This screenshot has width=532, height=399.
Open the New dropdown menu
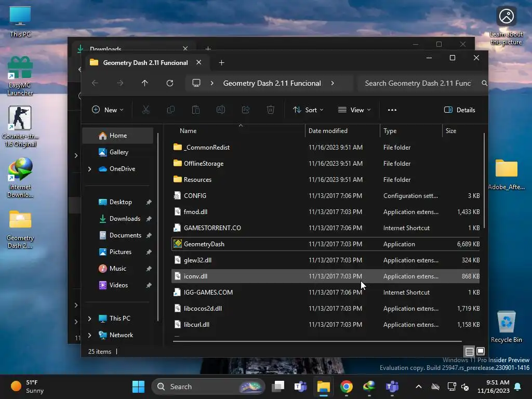pyautogui.click(x=108, y=110)
